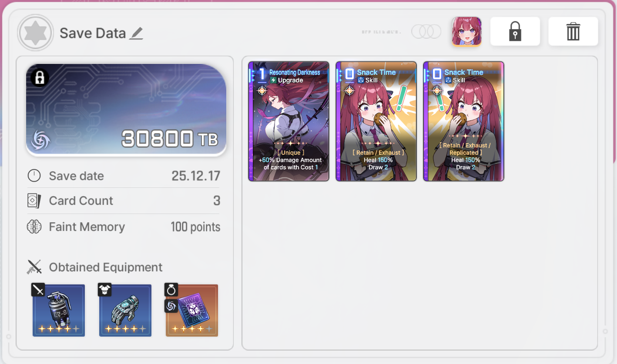Delete save data with the trash can button

pos(573,31)
